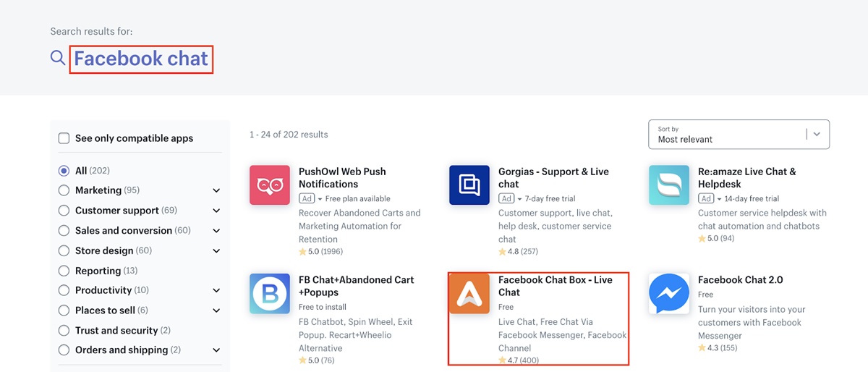868x372 pixels.
Task: Open the PushOwl owl app icon
Action: coord(269,185)
